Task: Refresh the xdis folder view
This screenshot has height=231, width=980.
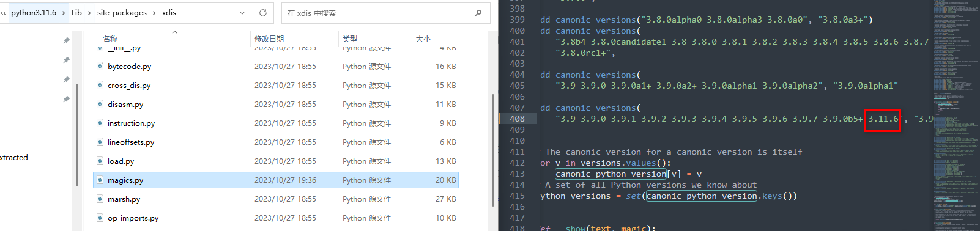Action: coord(263,13)
